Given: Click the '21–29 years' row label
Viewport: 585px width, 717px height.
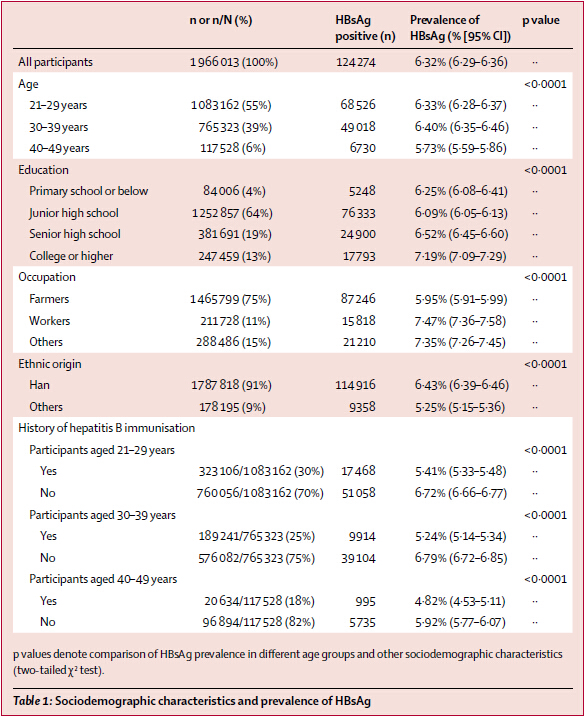Looking at the screenshot, I should coord(58,105).
